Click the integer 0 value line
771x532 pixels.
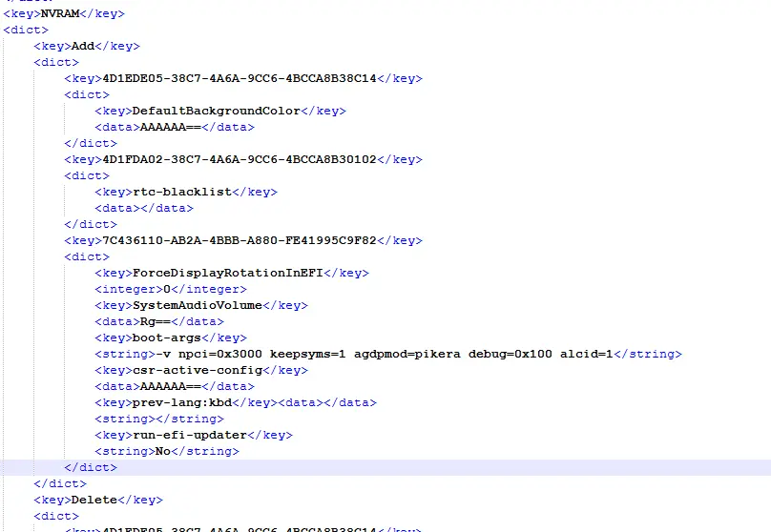click(x=171, y=289)
